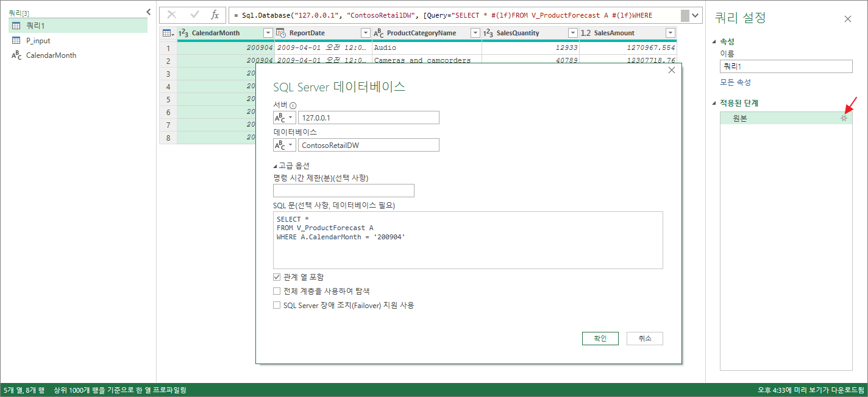Click the 명령 시간 제한(분) input field

click(x=344, y=191)
